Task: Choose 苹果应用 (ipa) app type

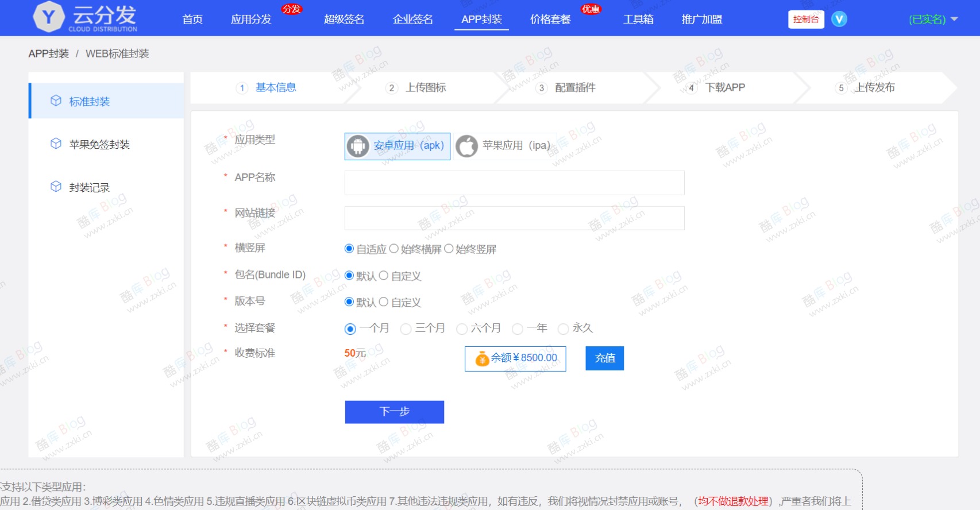Action: click(x=505, y=146)
